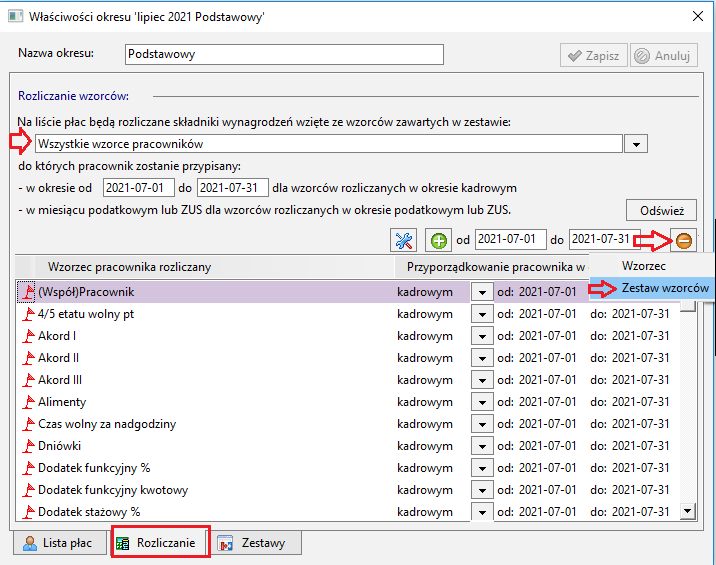Image resolution: width=716 pixels, height=565 pixels.
Task: Click the 'w okresie' end date 2021-07-31 field
Action: click(233, 188)
